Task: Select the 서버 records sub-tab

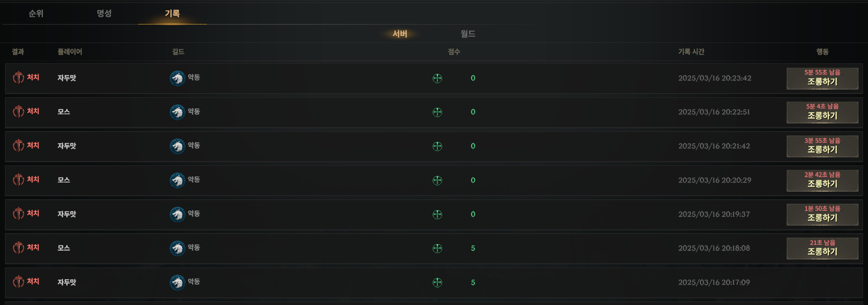Action: coord(400,34)
